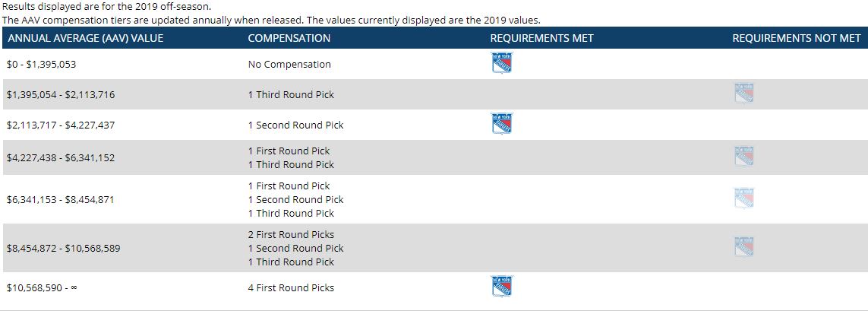Click faded Rangers logo for 1 Third Round Pick
The image size is (868, 311).
[x=744, y=94]
